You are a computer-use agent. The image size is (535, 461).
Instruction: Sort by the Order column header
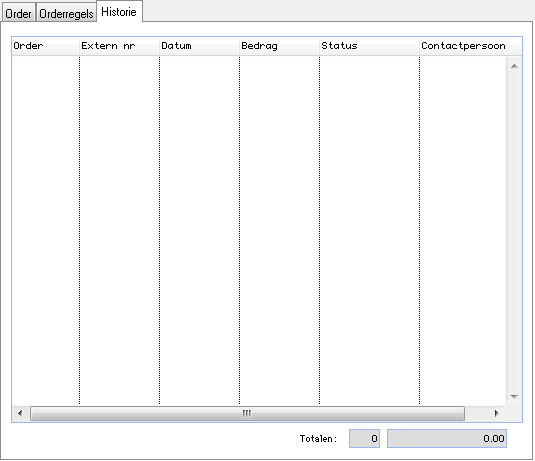pos(45,46)
